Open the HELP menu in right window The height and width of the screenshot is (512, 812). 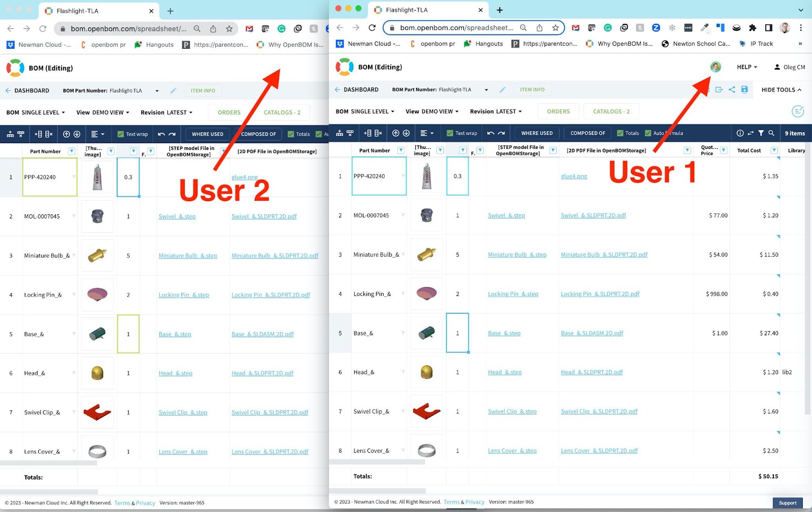click(x=747, y=67)
